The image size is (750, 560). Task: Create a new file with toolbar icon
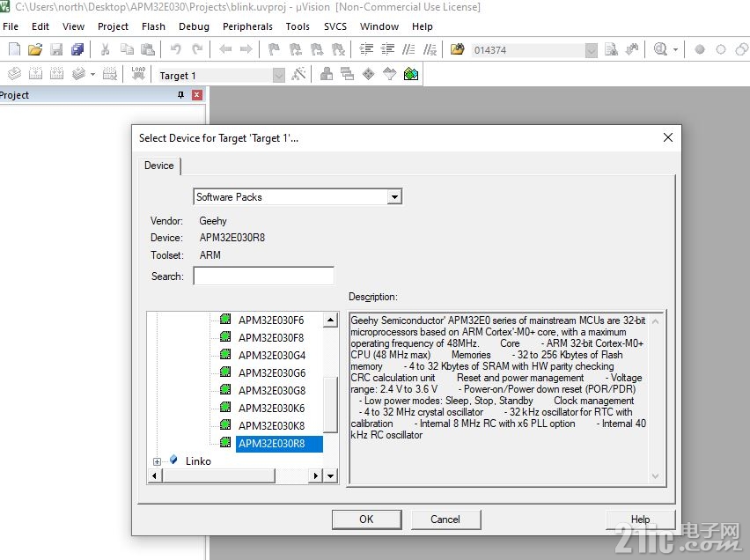point(15,49)
